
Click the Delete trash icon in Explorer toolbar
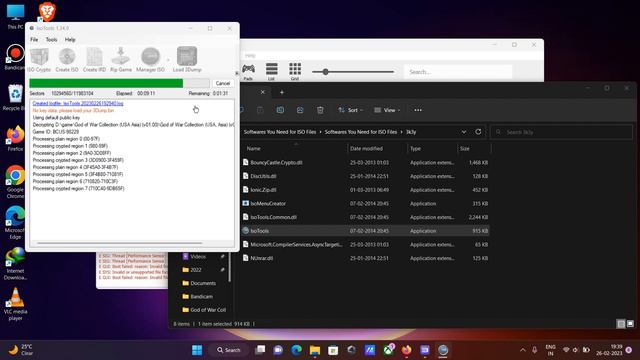(320, 110)
